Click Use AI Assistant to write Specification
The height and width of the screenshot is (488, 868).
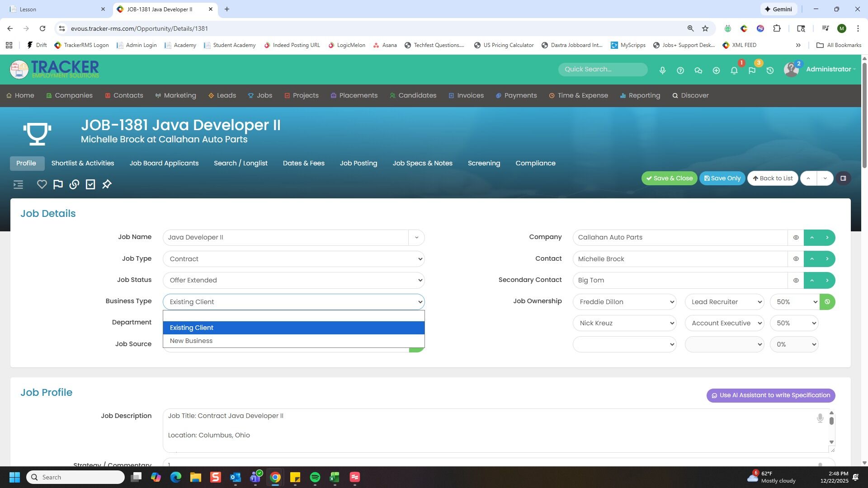770,395
